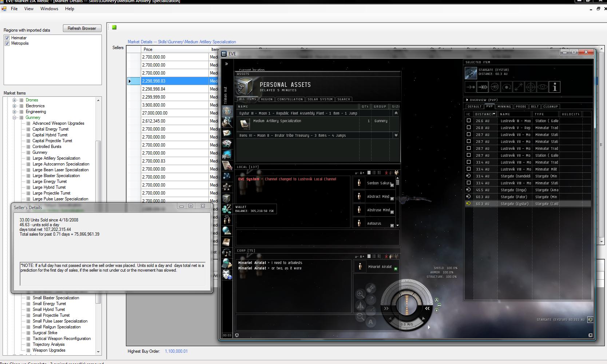Select the 27,000,000.00 price cell
Image resolution: width=607 pixels, height=364 pixels.
pos(175,113)
